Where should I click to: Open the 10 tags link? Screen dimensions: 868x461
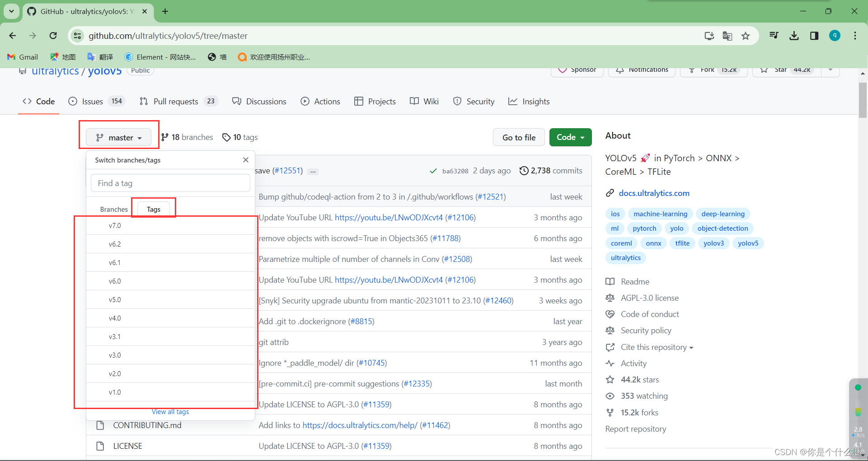(x=240, y=137)
